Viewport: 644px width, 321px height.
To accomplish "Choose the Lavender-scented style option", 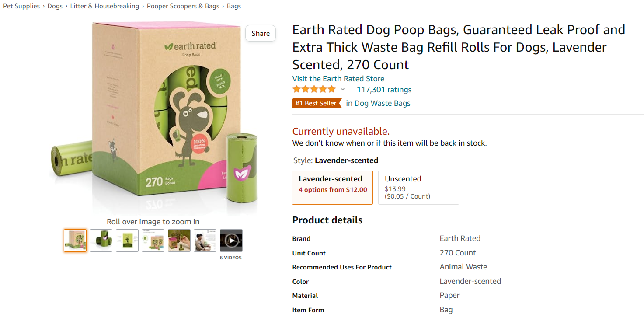I will point(332,188).
